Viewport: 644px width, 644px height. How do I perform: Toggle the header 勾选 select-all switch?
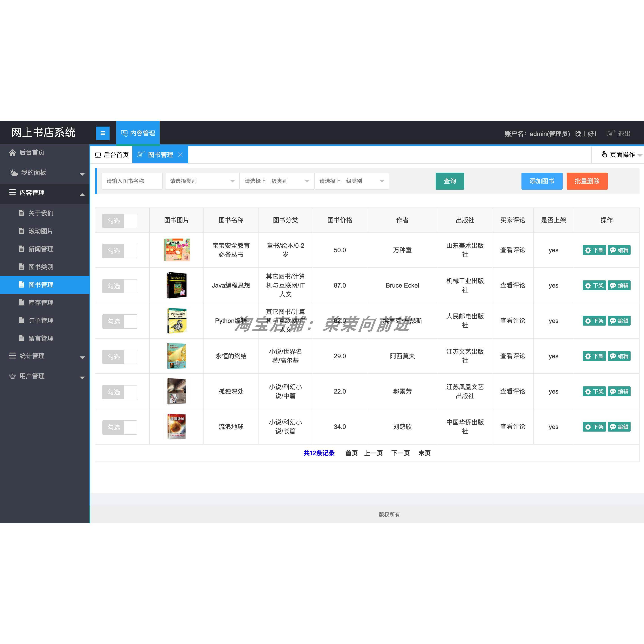pos(120,221)
